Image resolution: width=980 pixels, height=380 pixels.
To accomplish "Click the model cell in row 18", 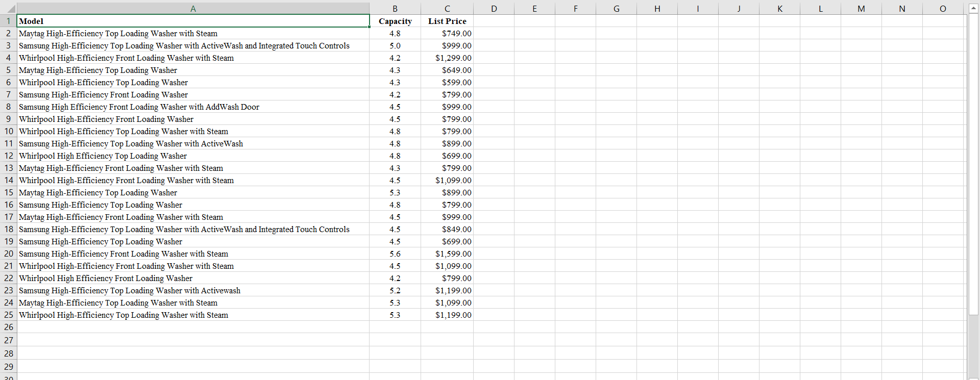I will pos(193,229).
